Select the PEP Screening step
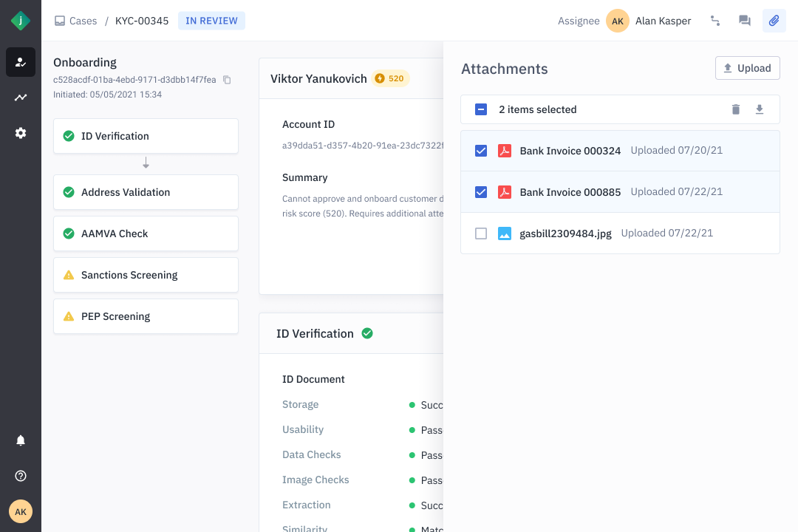Screen dimensions: 798x532 [146, 316]
